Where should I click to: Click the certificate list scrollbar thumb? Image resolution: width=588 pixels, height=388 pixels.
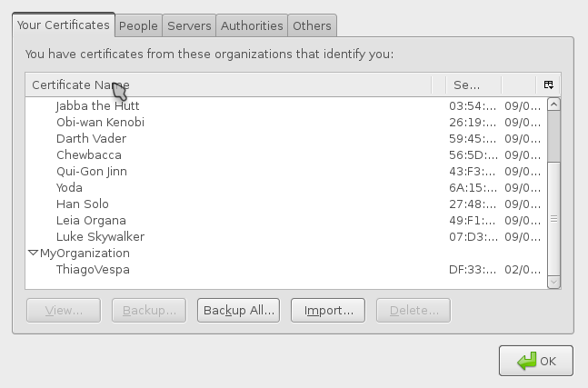(x=553, y=137)
